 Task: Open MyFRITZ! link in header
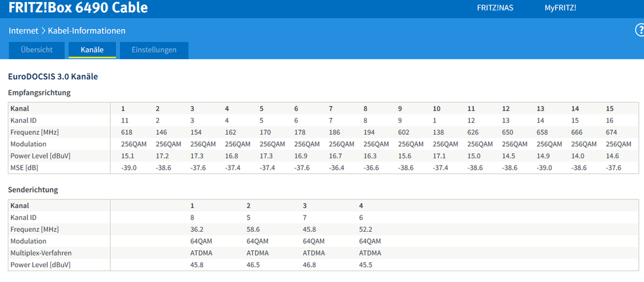[560, 8]
